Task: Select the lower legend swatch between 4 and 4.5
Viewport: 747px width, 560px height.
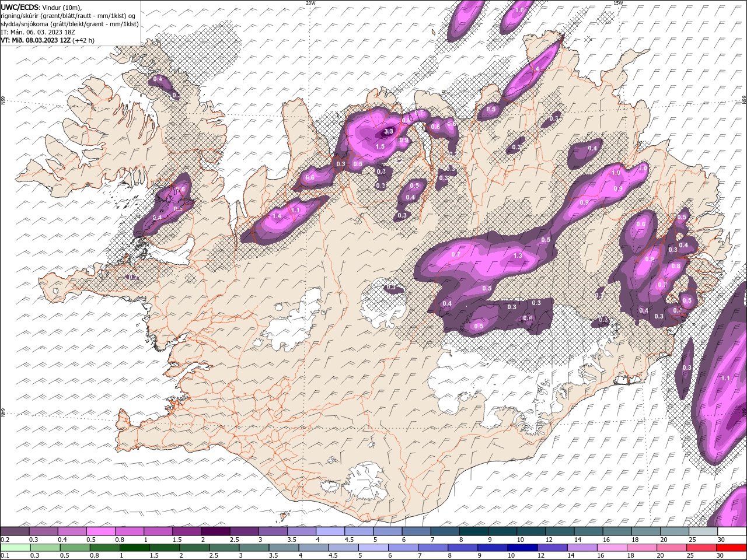Action: point(314,548)
